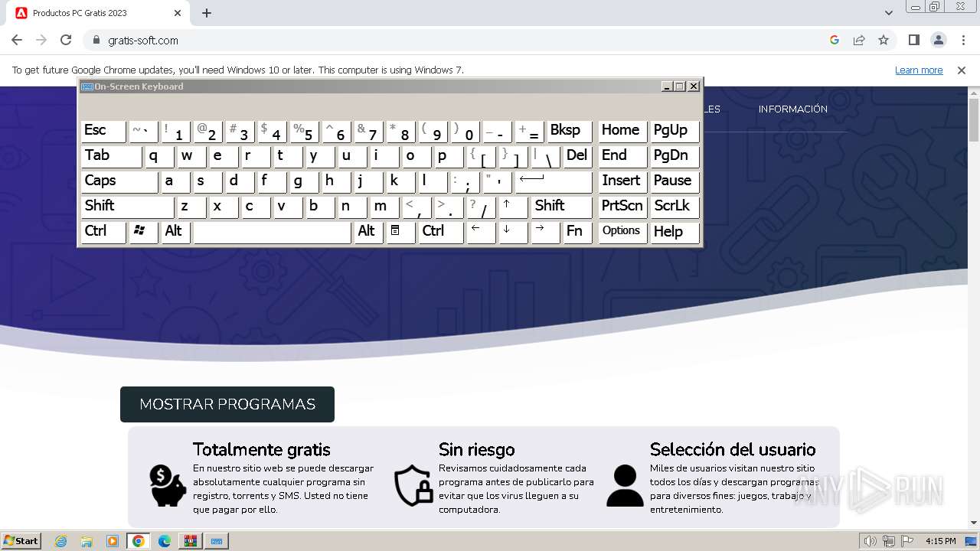Open the Learn more link

point(919,70)
